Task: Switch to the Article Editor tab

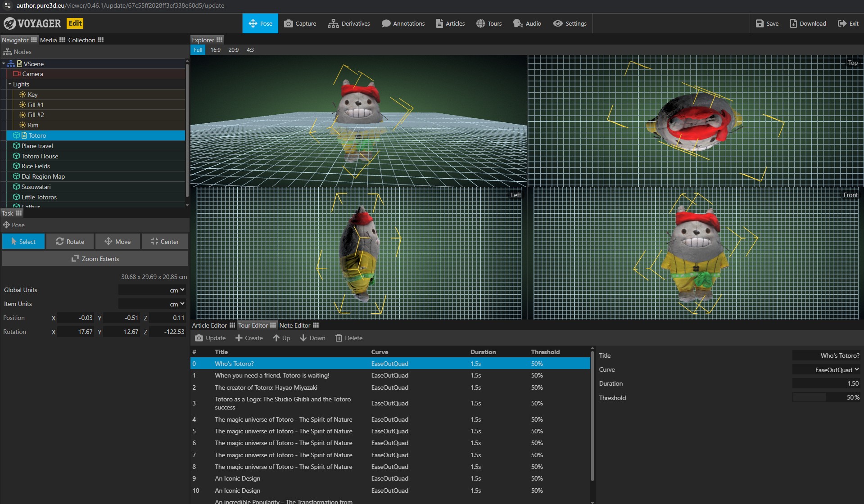Action: pos(209,325)
